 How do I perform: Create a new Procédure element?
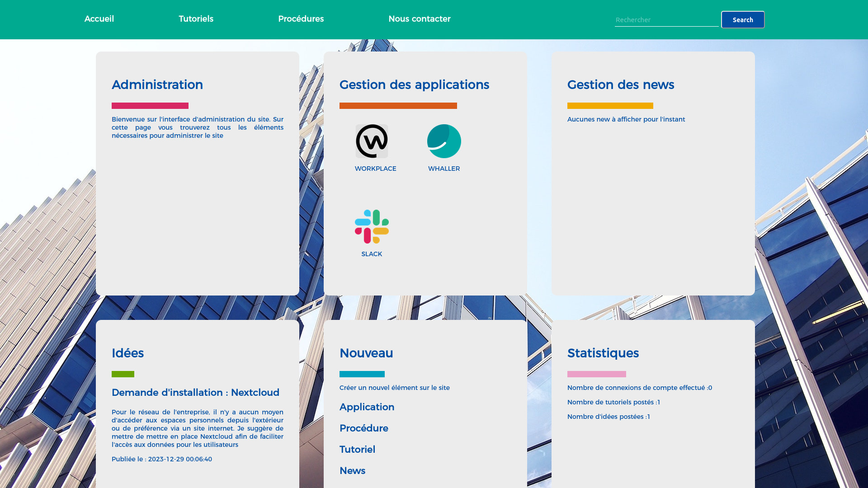click(x=363, y=428)
